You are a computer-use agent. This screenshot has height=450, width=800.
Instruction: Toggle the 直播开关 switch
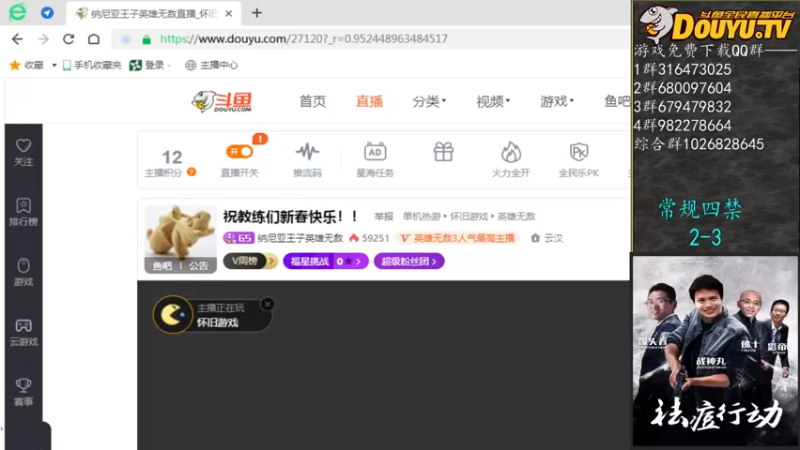tap(239, 152)
